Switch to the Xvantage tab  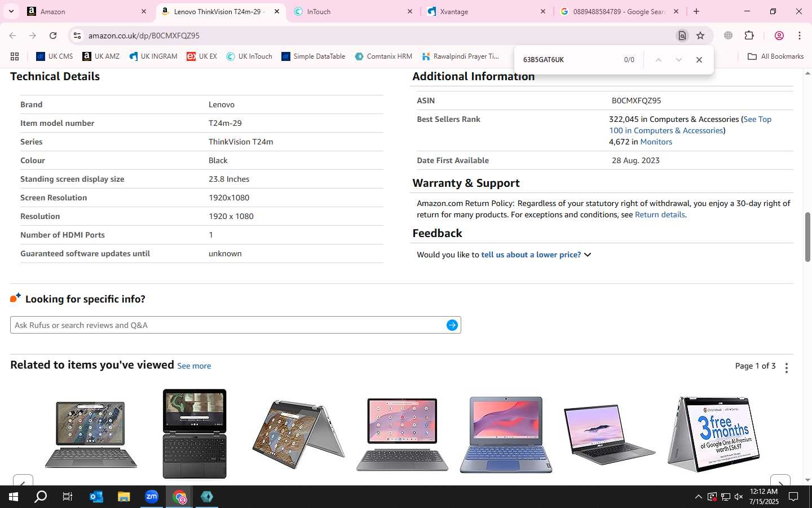click(x=487, y=11)
